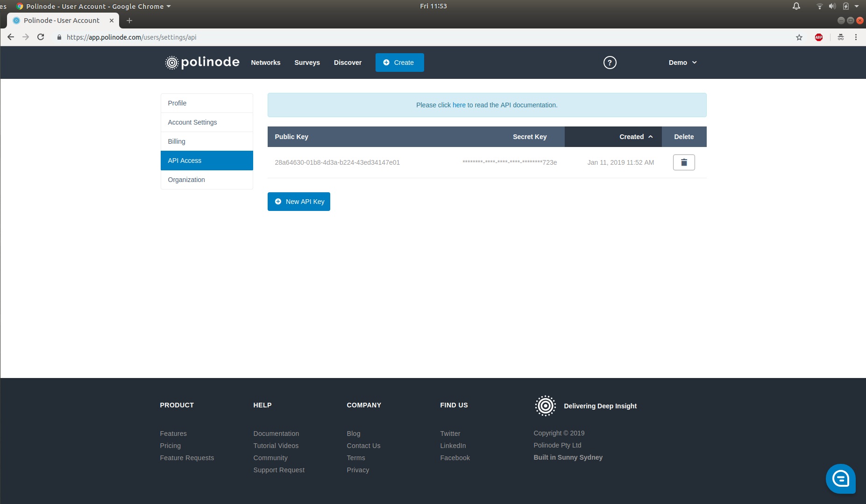This screenshot has width=866, height=504.
Task: Open the clock showing Fri 11:53
Action: point(433,6)
